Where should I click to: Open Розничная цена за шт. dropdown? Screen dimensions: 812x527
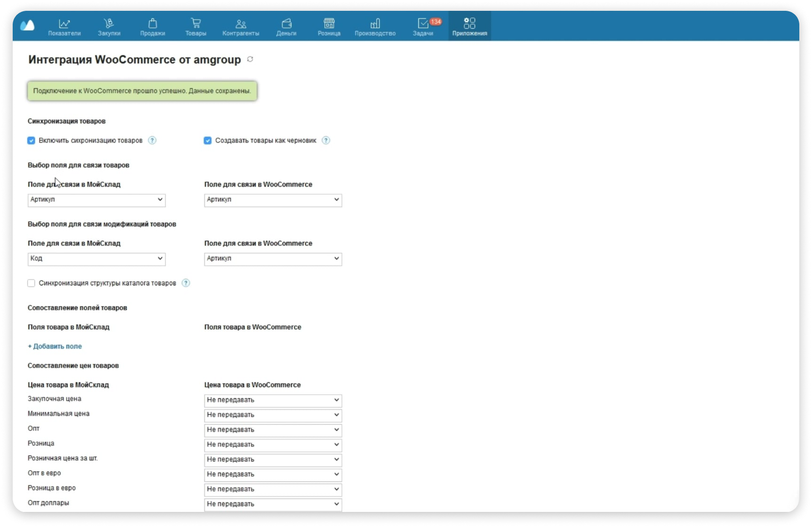[x=273, y=460]
